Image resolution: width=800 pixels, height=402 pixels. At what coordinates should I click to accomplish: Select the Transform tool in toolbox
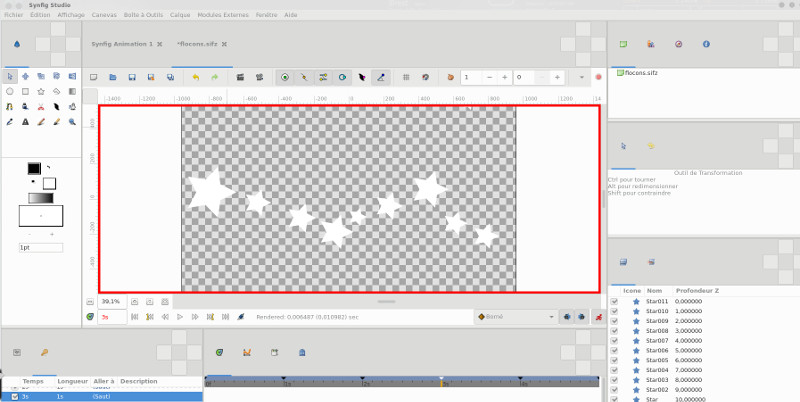click(9, 76)
